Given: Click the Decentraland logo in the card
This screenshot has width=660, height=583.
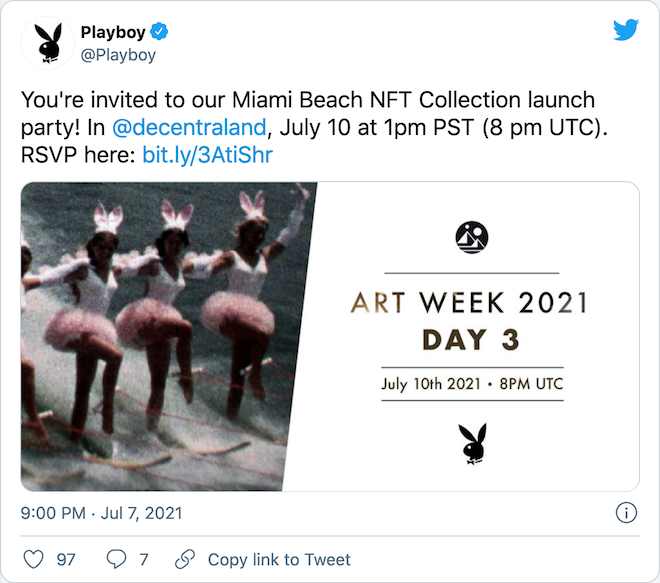Looking at the screenshot, I should 472,237.
